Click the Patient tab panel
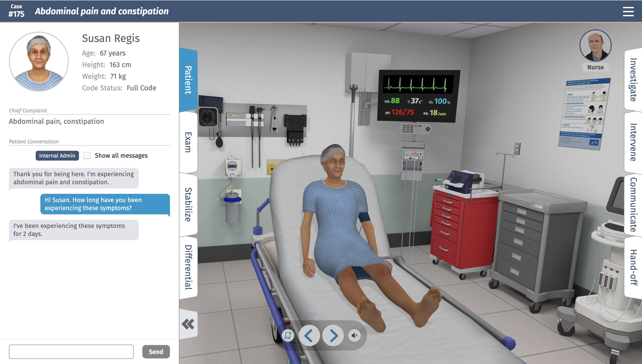The width and height of the screenshot is (642, 364). click(187, 77)
